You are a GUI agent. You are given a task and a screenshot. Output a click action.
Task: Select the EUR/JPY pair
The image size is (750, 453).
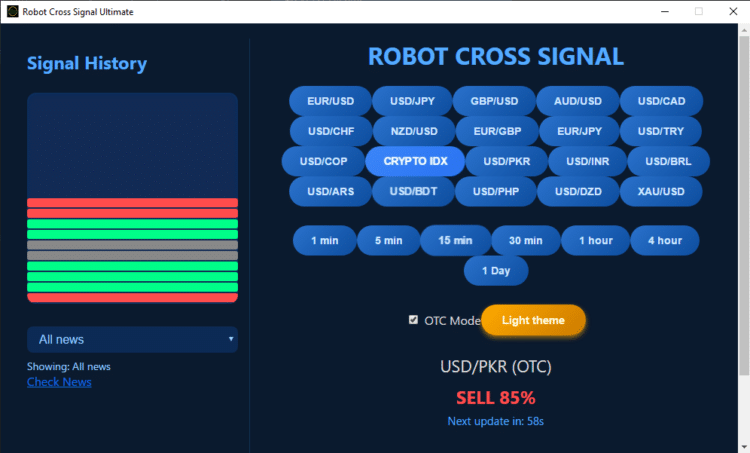579,131
